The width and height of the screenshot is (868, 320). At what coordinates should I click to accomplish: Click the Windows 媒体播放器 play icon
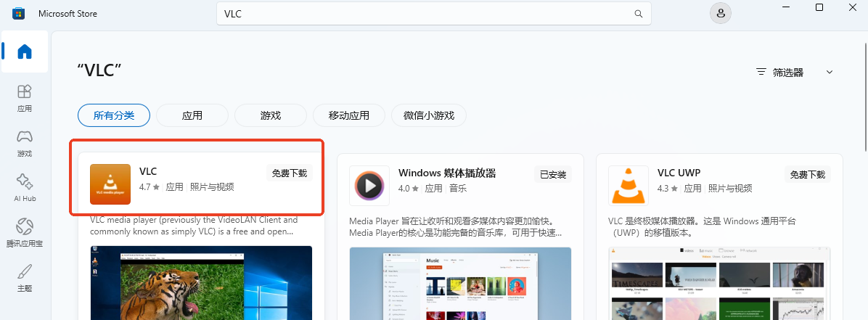[369, 185]
